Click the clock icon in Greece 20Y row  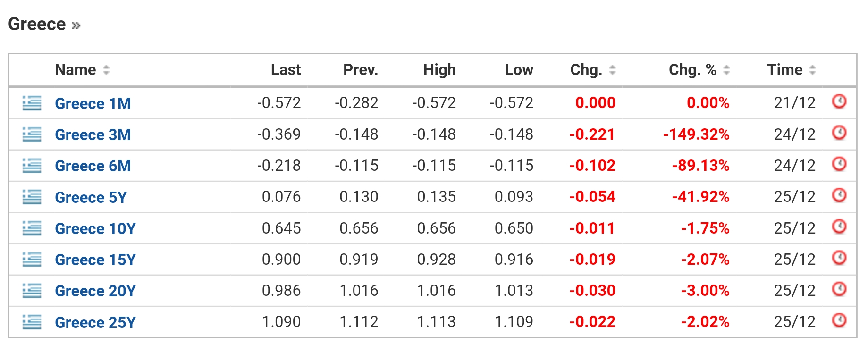(839, 289)
